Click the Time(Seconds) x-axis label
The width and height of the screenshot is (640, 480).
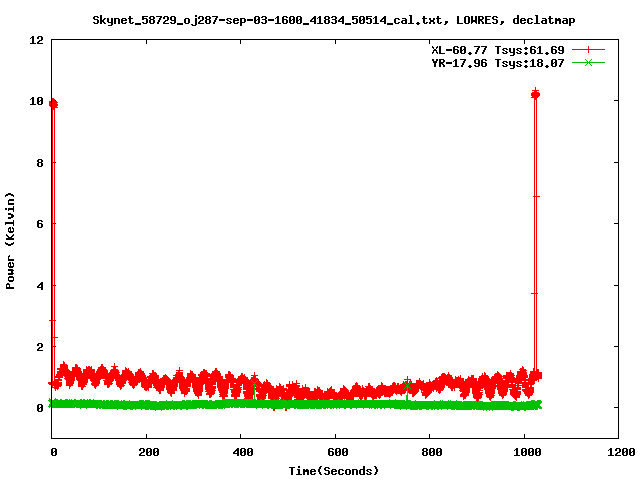[333, 470]
